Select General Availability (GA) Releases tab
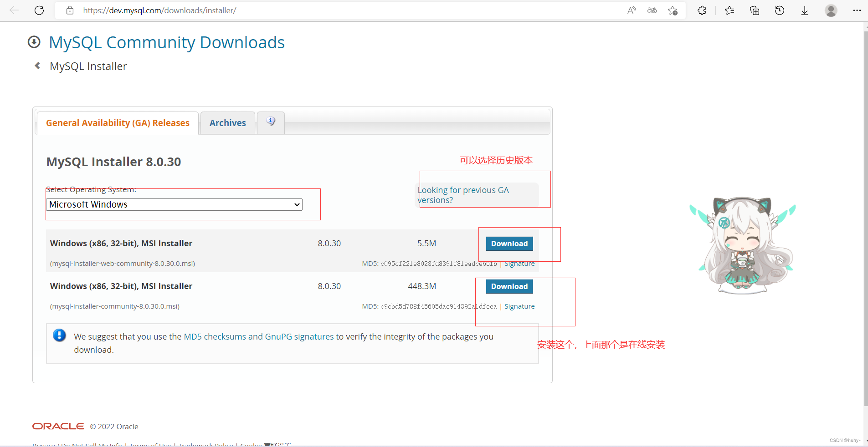This screenshot has height=447, width=868. (118, 123)
